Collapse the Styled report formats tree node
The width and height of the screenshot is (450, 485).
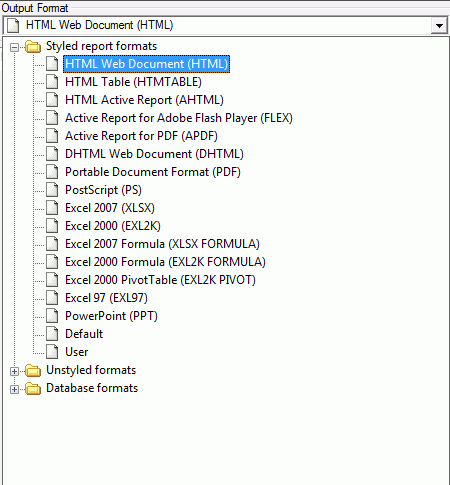[x=14, y=47]
